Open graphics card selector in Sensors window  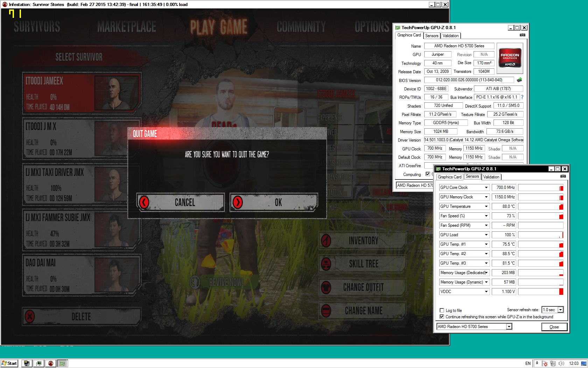pyautogui.click(x=509, y=327)
